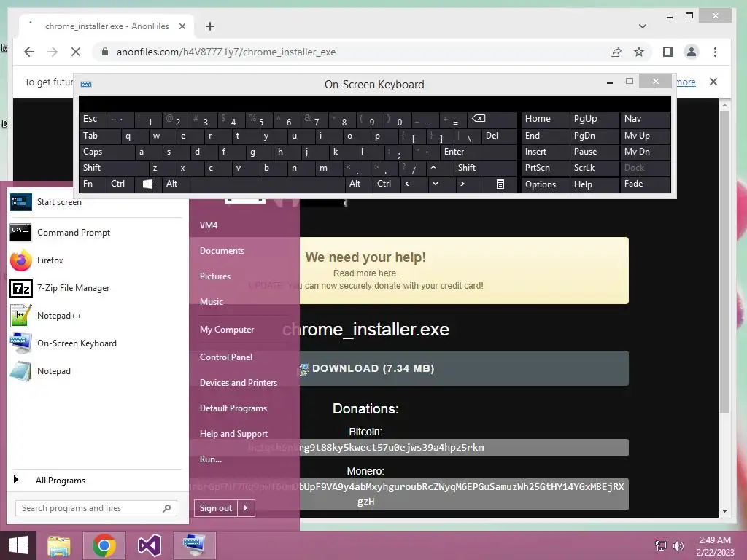Tap the left arrow key on keyboard
Screen dimensions: 747x560
407,184
